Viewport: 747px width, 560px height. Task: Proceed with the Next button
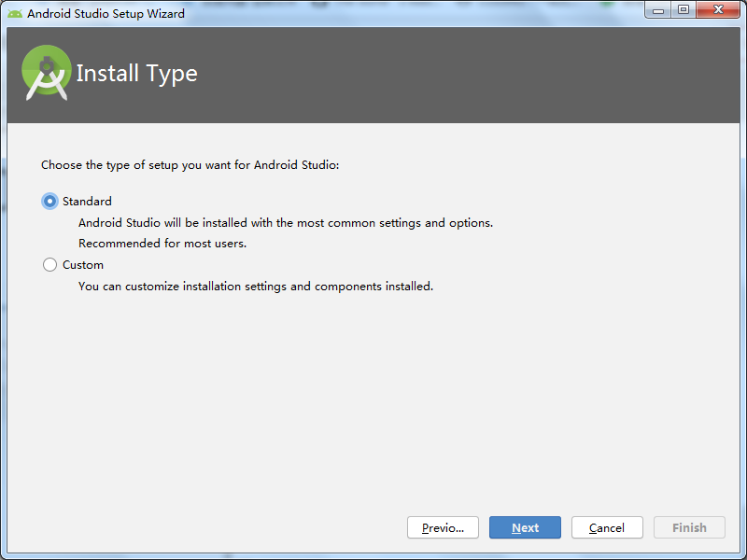point(525,527)
